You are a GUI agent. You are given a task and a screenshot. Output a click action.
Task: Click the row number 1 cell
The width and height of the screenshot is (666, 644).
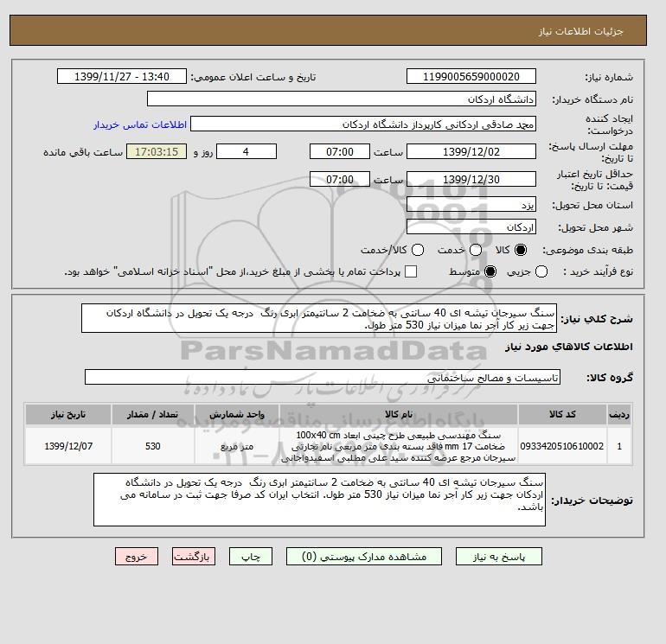619,446
